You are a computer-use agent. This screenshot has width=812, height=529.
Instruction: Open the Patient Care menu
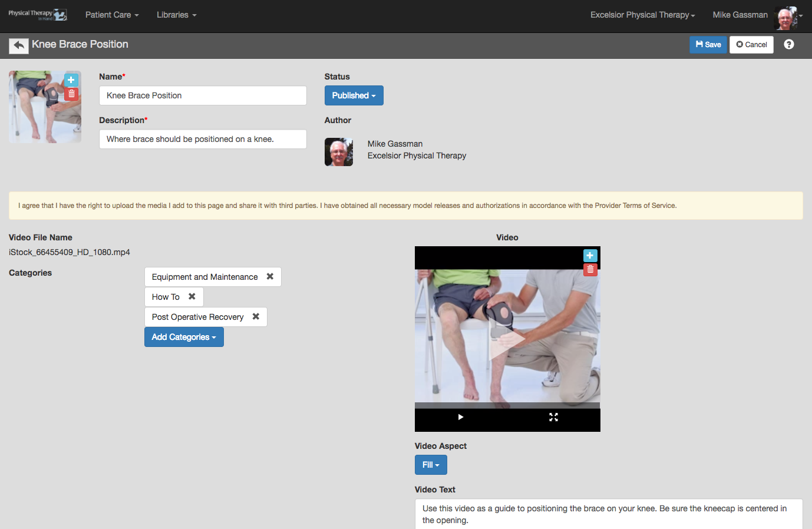tap(112, 15)
